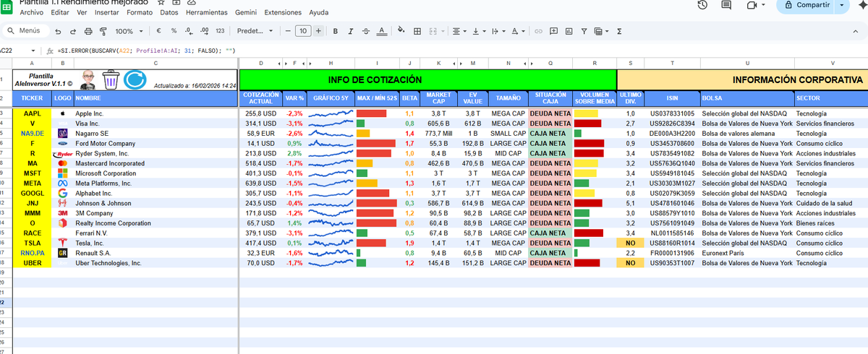Select the US0378331005 ISIN cell
The width and height of the screenshot is (868, 354).
tap(672, 113)
